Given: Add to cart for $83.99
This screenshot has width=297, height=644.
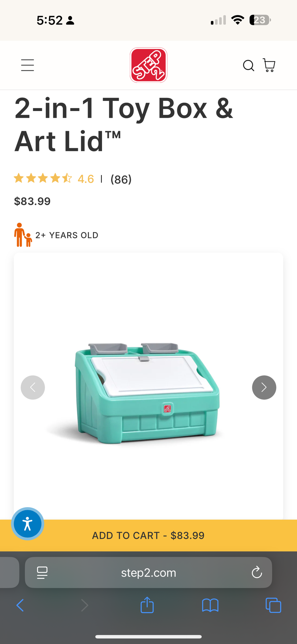Looking at the screenshot, I should (148, 535).
